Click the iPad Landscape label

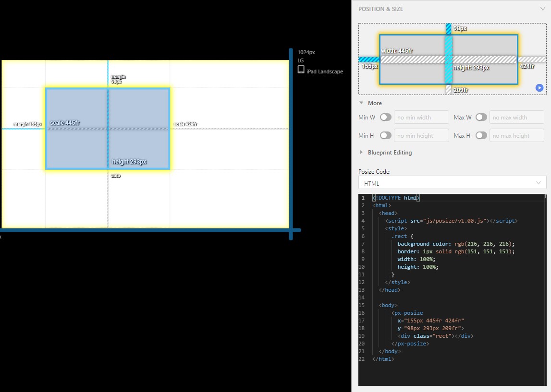[325, 71]
